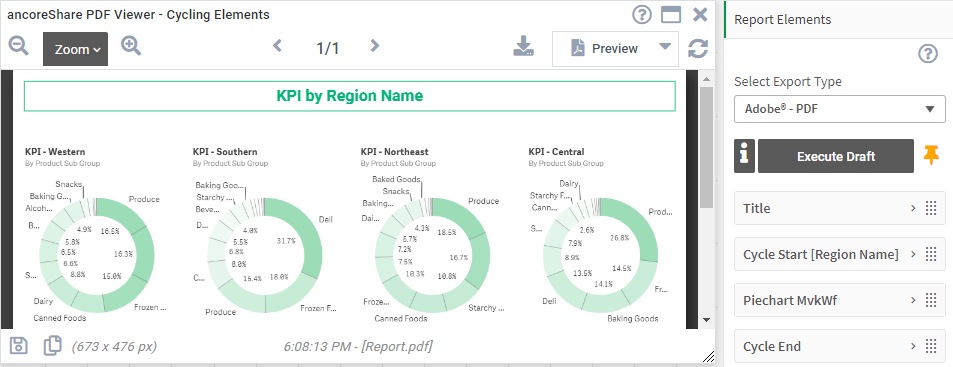
Task: Refresh the PDF preview
Action: pos(698,49)
